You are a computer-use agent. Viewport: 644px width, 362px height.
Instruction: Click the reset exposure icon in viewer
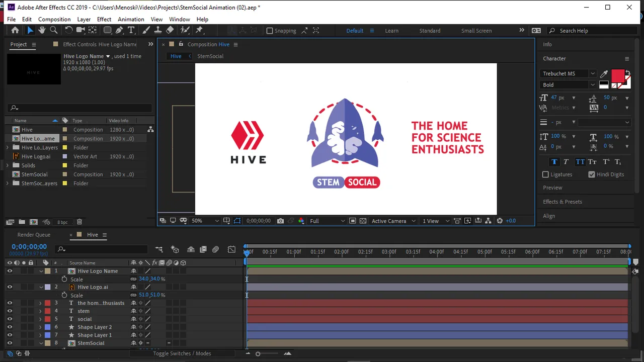click(500, 221)
